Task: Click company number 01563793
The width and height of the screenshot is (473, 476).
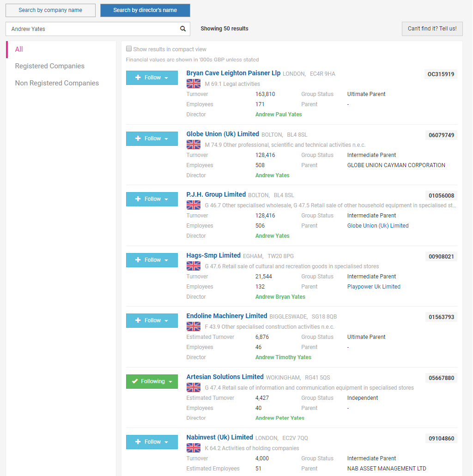Action: [441, 317]
